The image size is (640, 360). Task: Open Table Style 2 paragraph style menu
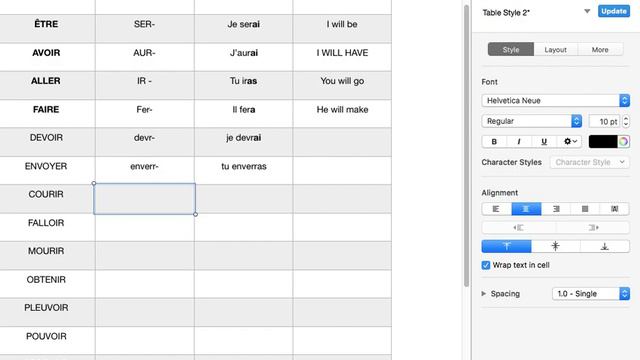click(587, 11)
